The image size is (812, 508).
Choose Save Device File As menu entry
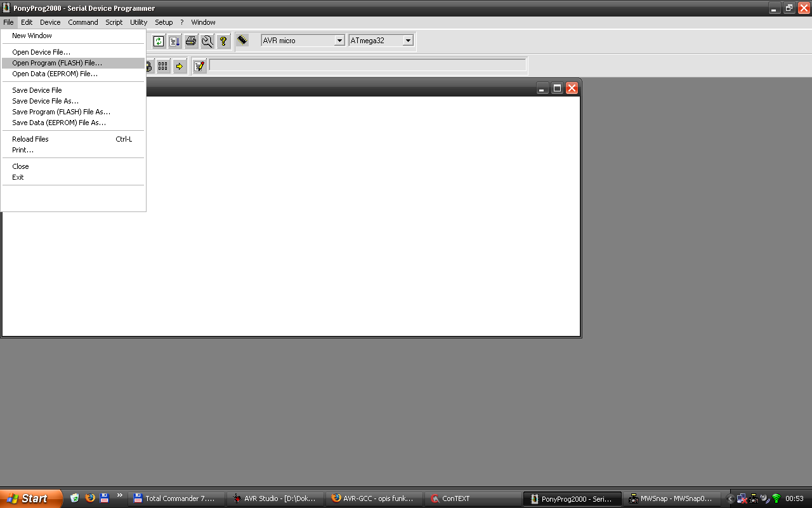coord(45,101)
